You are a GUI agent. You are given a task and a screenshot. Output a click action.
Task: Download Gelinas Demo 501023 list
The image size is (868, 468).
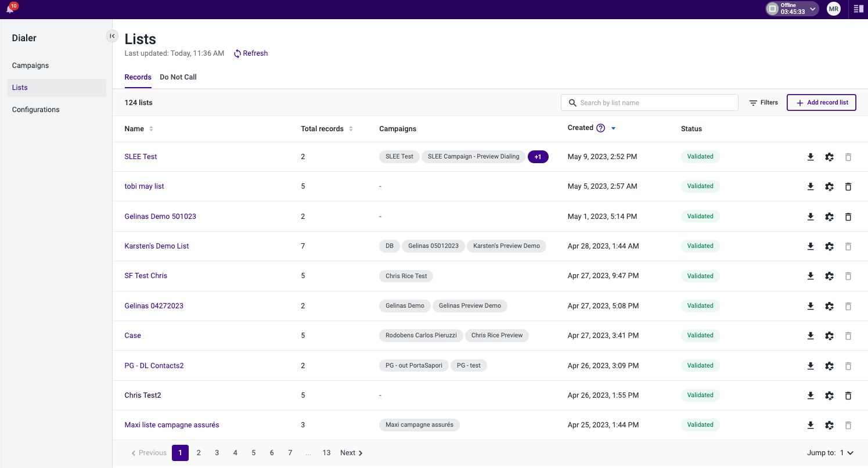pos(811,217)
